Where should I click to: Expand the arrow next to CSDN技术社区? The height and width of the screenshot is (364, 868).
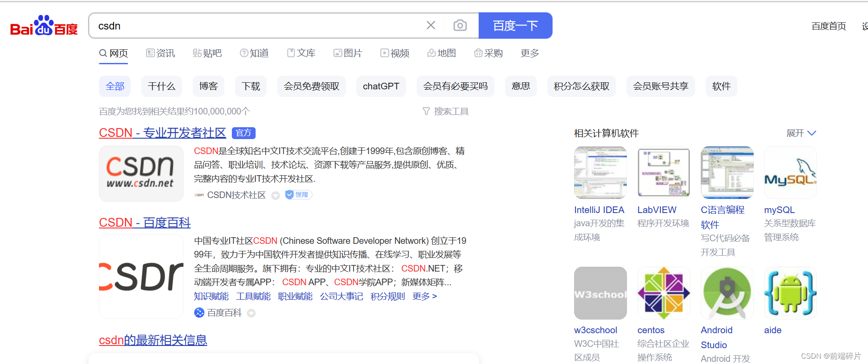coord(275,195)
